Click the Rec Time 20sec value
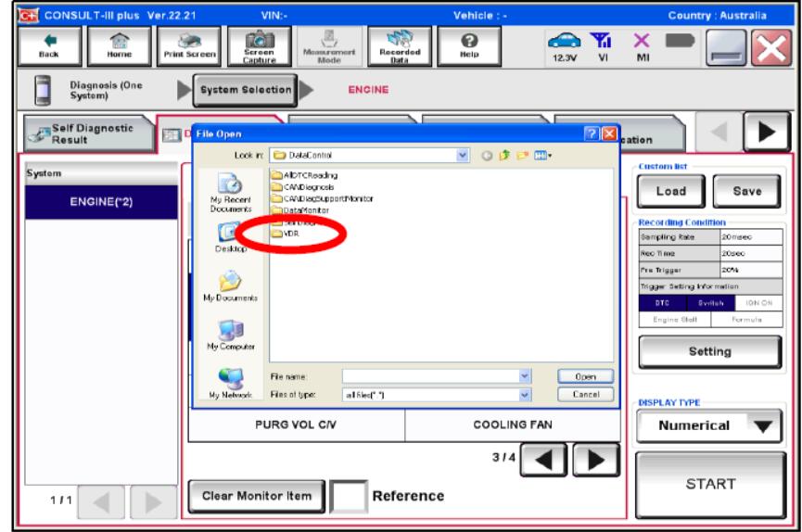802x532 pixels. tap(751, 253)
